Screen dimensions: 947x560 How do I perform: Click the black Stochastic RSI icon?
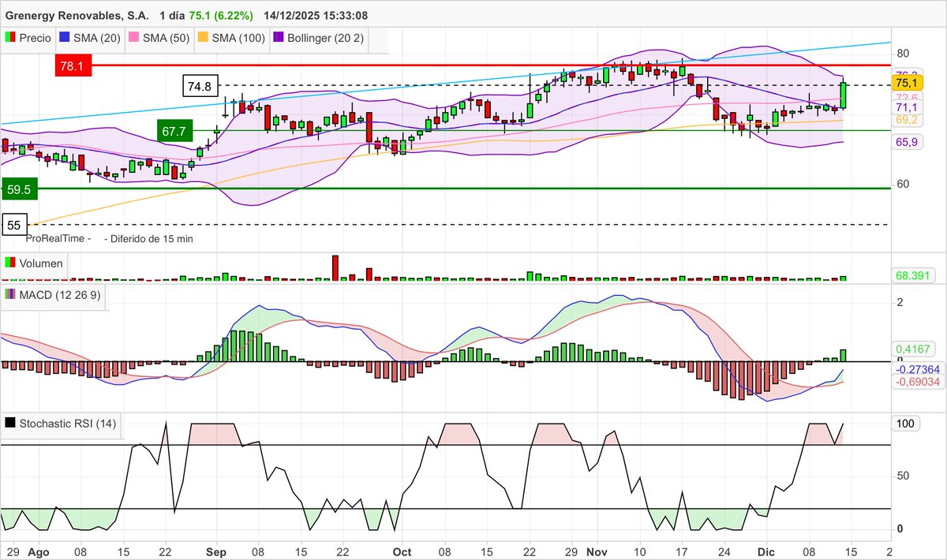9,424
